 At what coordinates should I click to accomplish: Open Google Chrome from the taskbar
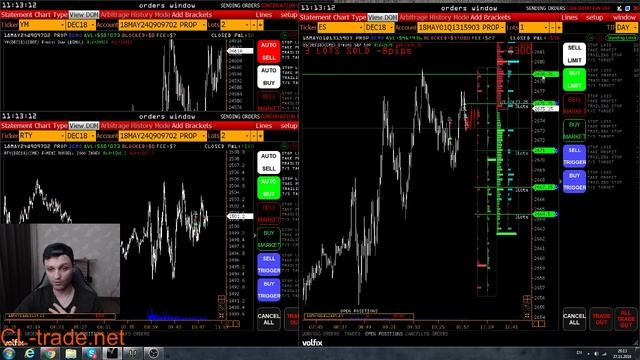click(50, 353)
